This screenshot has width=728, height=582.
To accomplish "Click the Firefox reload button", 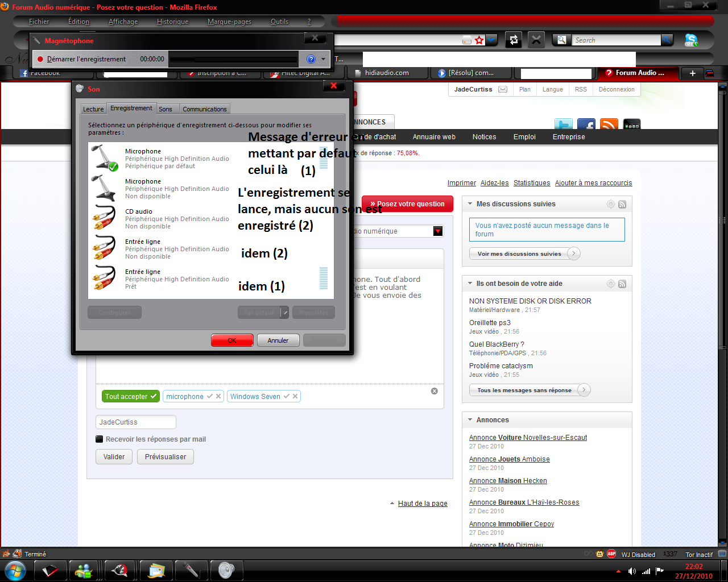I will 514,40.
